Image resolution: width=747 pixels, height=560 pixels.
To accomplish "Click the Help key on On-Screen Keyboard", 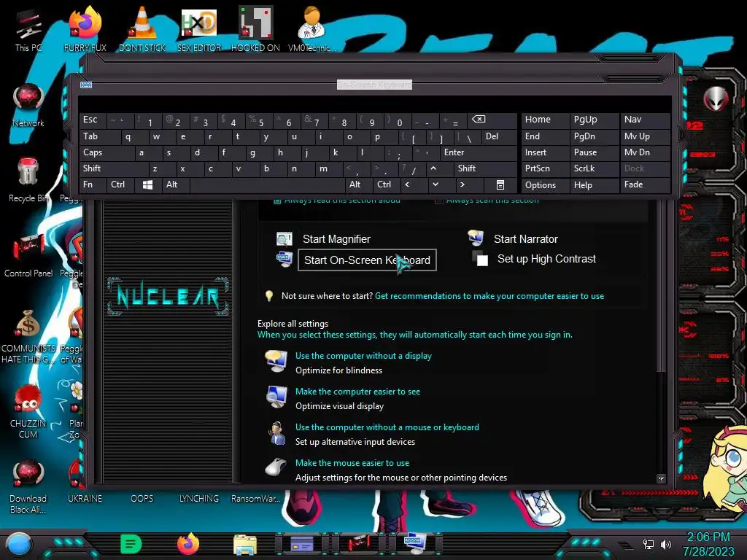I will [x=594, y=185].
